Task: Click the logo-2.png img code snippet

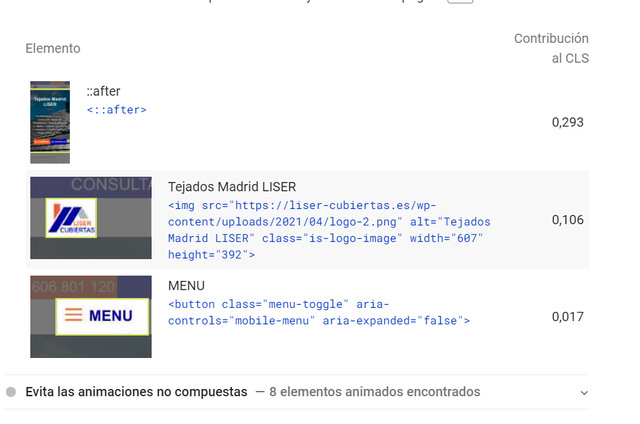Action: pyautogui.click(x=329, y=230)
